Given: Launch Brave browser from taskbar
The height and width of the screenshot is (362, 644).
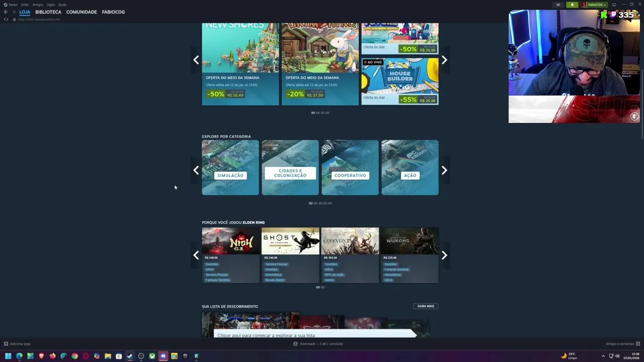Looking at the screenshot, I should (x=41, y=356).
